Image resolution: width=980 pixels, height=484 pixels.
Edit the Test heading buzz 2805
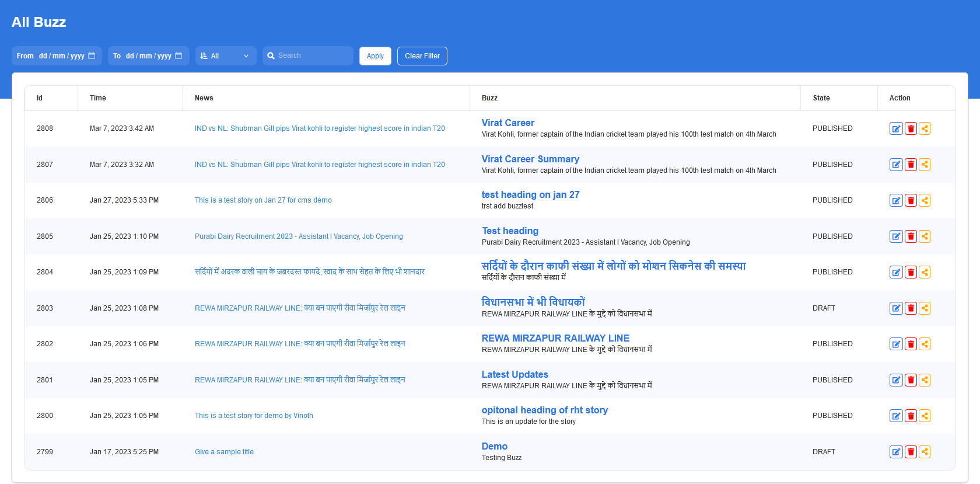pyautogui.click(x=896, y=236)
